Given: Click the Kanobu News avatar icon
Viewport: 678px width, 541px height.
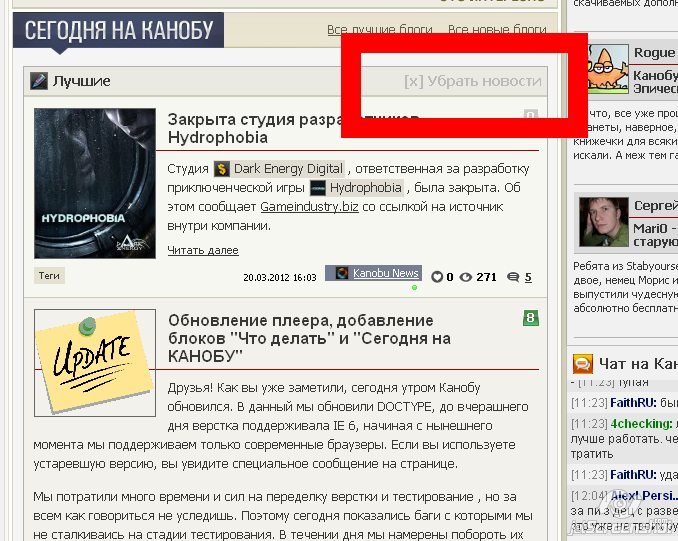Looking at the screenshot, I should [342, 273].
